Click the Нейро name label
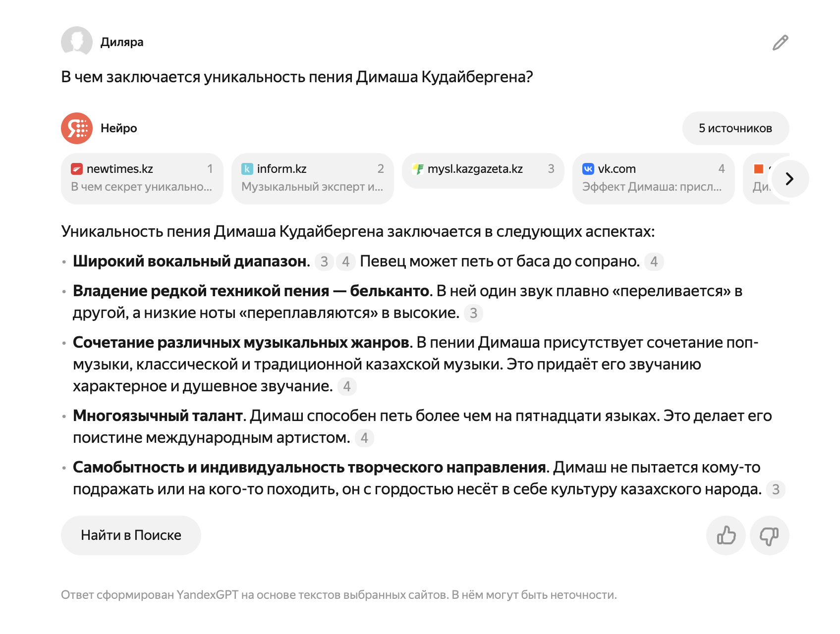 click(119, 128)
